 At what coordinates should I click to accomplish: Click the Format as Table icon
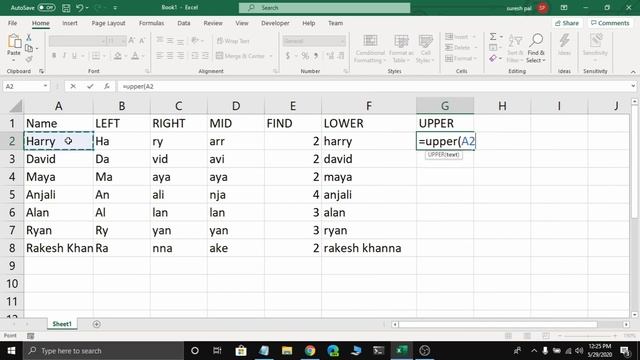(x=401, y=41)
